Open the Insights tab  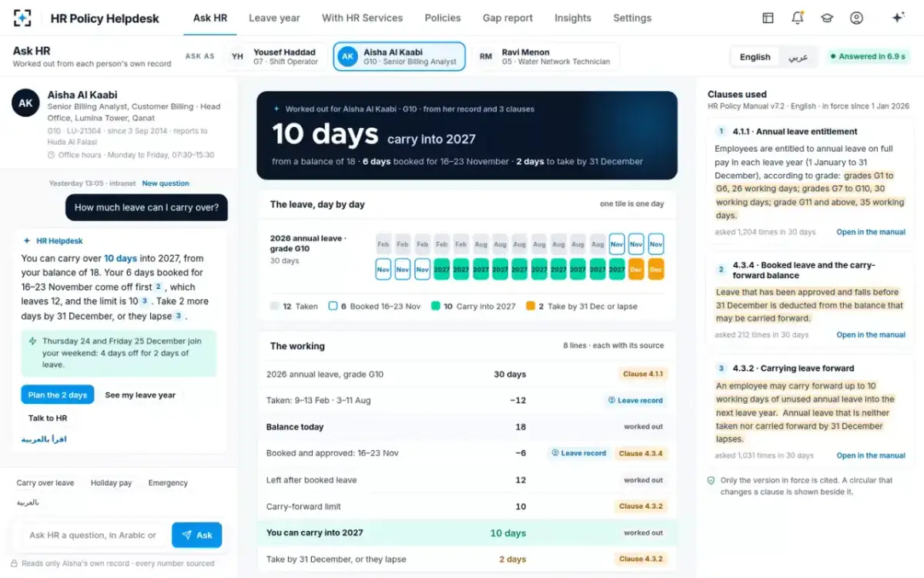(x=573, y=18)
